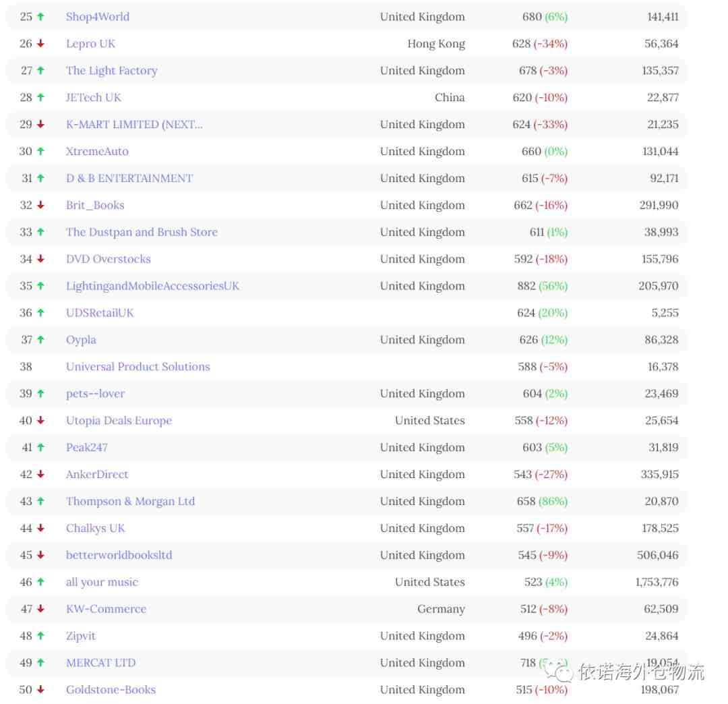
Task: Select the 1,753,776 total value
Action: (x=657, y=583)
